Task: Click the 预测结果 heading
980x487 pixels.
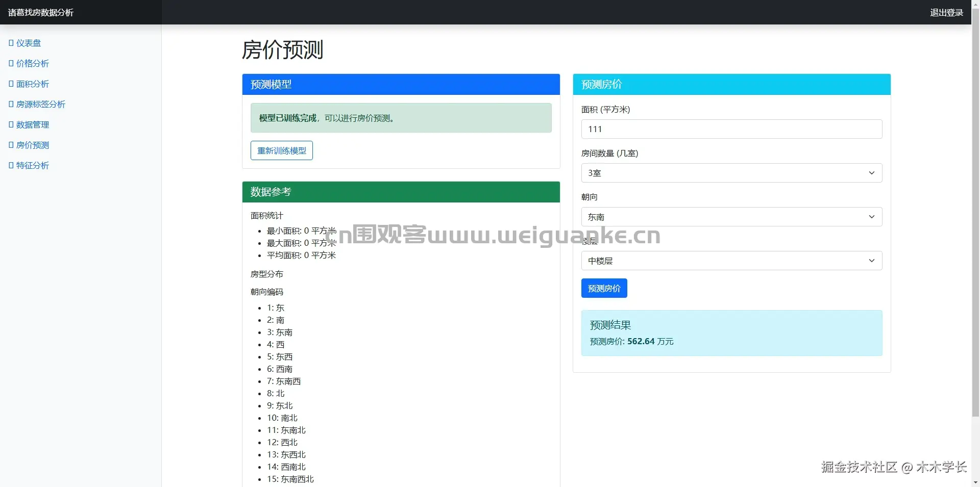Action: tap(610, 325)
